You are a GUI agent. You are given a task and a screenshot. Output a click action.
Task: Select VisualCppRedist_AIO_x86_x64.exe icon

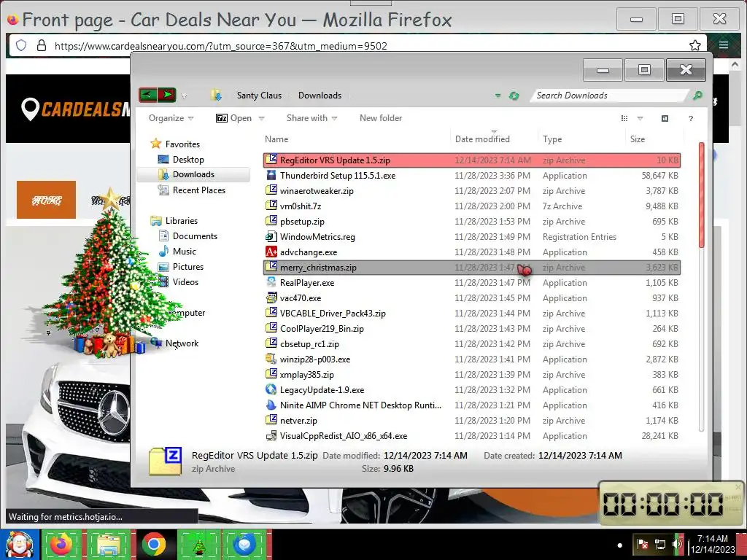271,436
